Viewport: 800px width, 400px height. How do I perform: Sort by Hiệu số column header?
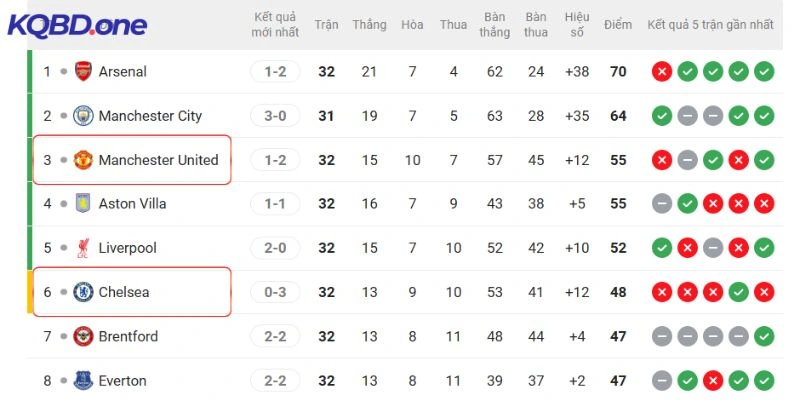(577, 24)
